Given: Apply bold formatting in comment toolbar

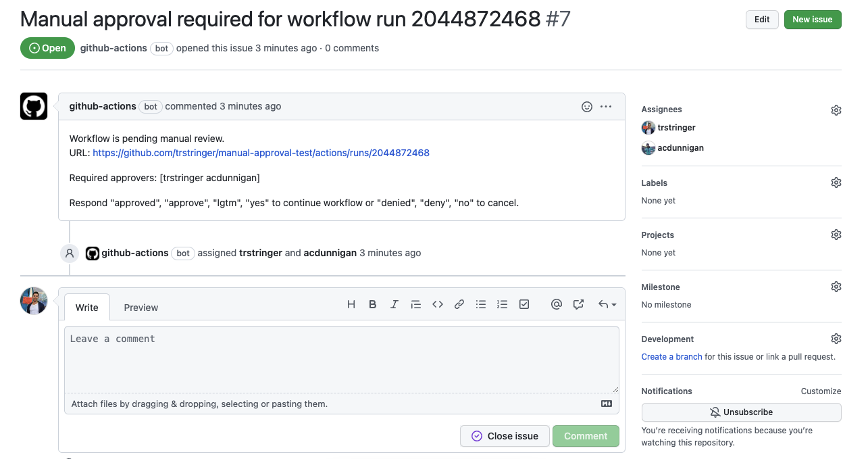Looking at the screenshot, I should coord(372,305).
